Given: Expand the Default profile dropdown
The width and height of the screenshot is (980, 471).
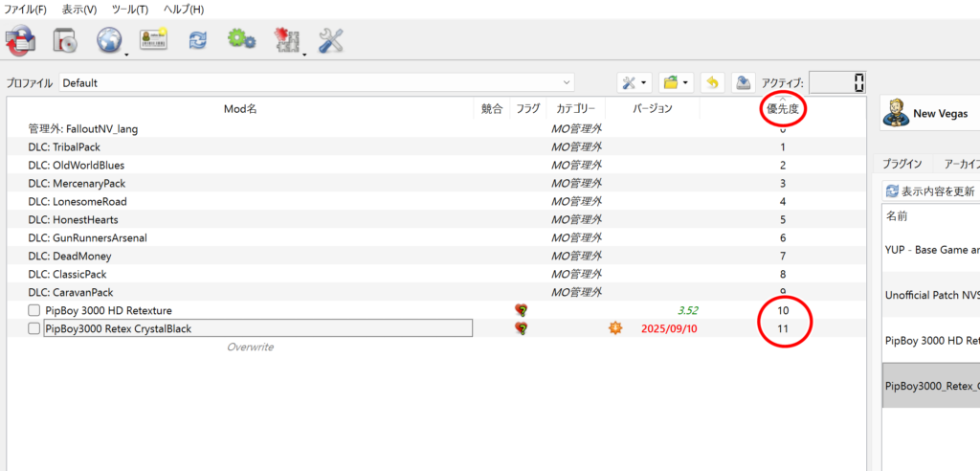Looking at the screenshot, I should click(x=317, y=83).
